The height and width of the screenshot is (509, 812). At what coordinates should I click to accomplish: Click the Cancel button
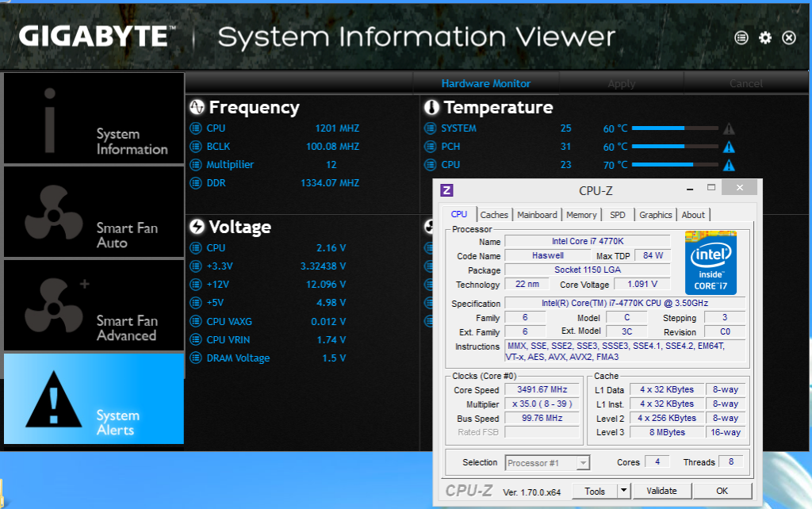(745, 83)
